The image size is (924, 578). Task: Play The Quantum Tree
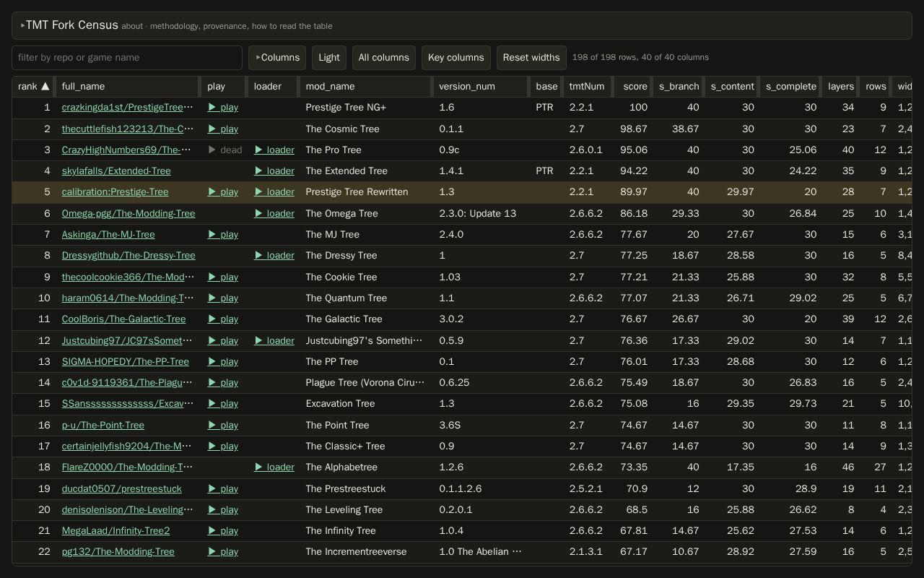(223, 298)
